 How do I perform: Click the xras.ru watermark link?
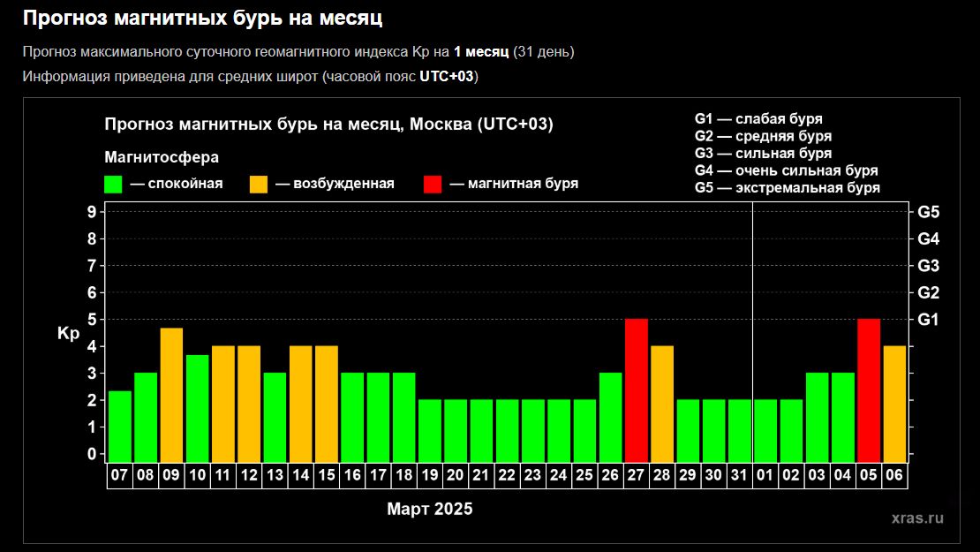(x=917, y=518)
